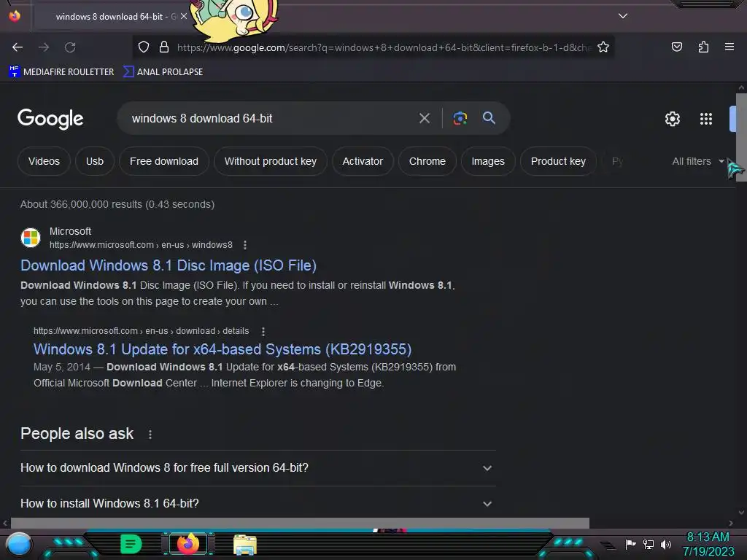This screenshot has height=560, width=747.
Task: Expand How to install Windows 8.1 question
Action: click(x=258, y=503)
